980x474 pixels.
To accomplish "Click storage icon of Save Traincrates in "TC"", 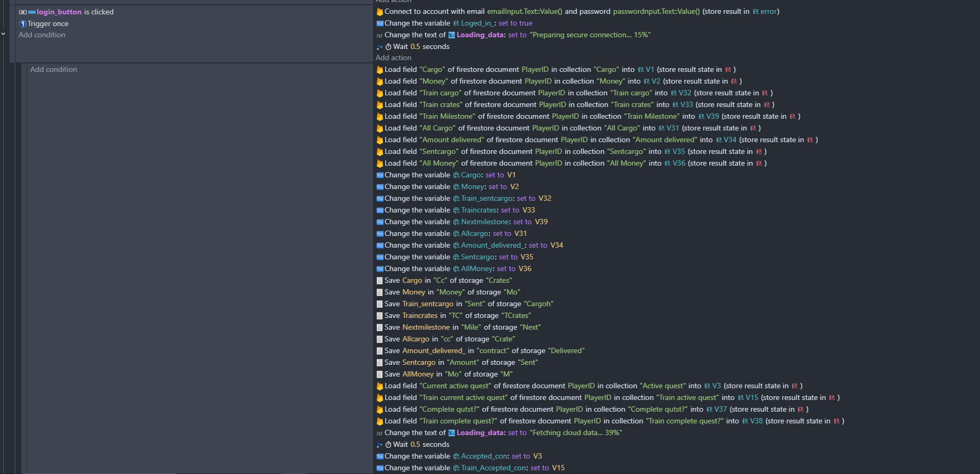I will coord(380,315).
